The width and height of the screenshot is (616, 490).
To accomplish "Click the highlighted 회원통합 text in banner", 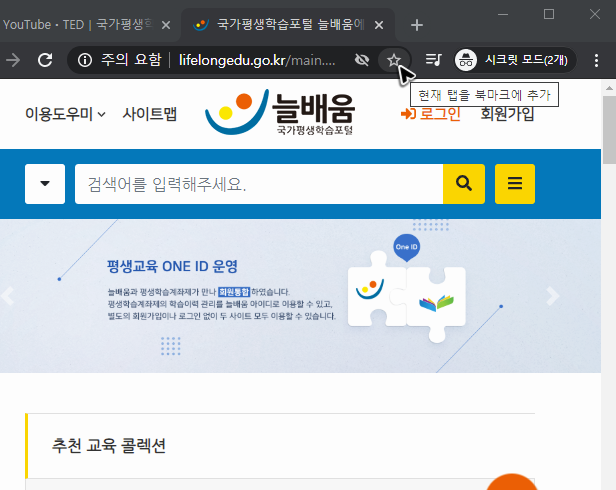I will pyautogui.click(x=234, y=292).
